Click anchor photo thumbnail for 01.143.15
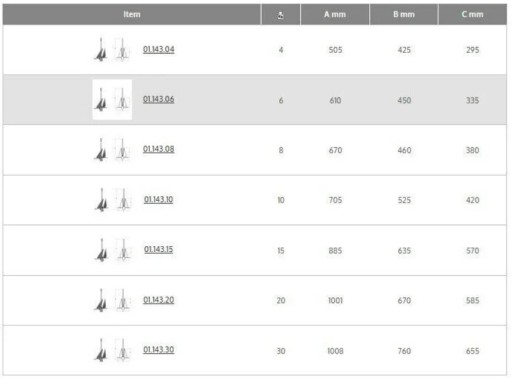The height and width of the screenshot is (381, 512). [x=102, y=250]
